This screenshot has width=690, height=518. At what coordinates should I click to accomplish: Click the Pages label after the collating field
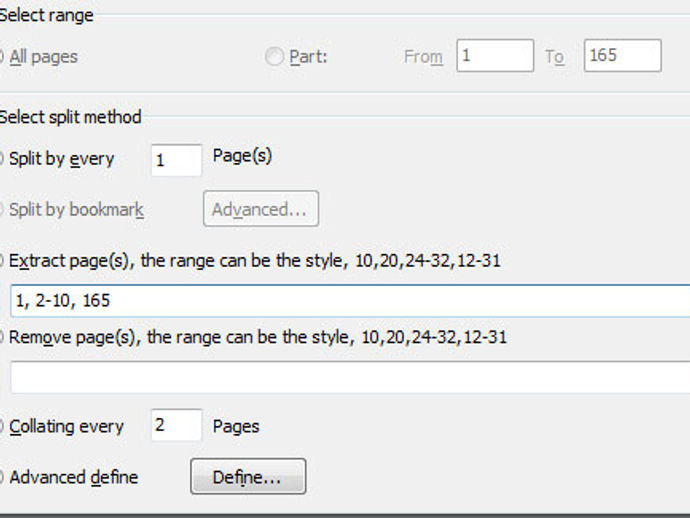click(x=236, y=426)
